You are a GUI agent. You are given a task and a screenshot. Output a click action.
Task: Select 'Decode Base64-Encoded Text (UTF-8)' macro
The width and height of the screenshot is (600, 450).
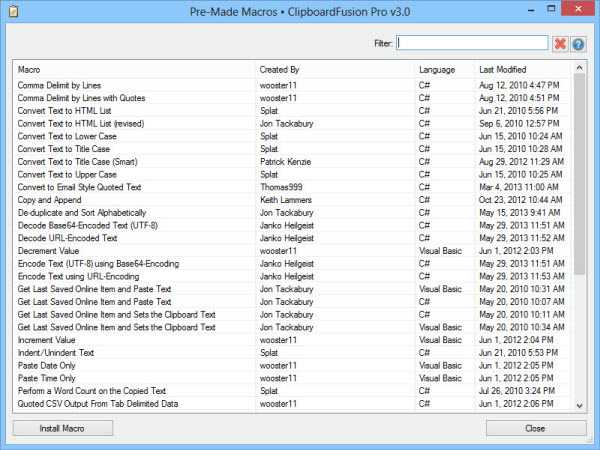293,225
